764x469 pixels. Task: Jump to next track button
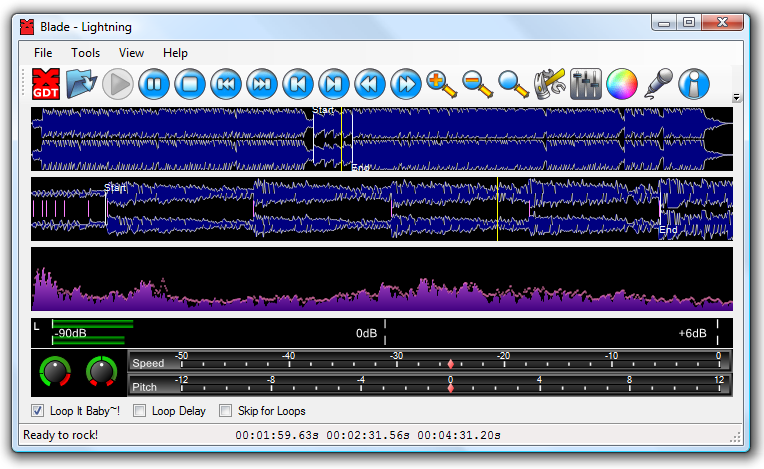click(x=334, y=84)
